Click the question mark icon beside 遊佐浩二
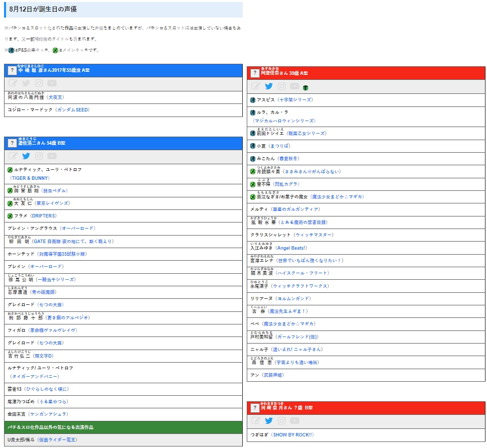 (12, 143)
